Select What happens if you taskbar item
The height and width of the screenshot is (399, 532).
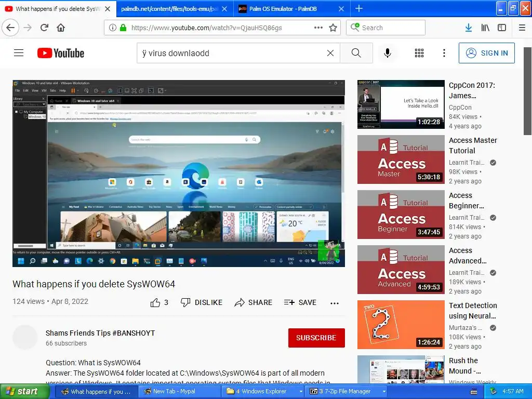97,391
